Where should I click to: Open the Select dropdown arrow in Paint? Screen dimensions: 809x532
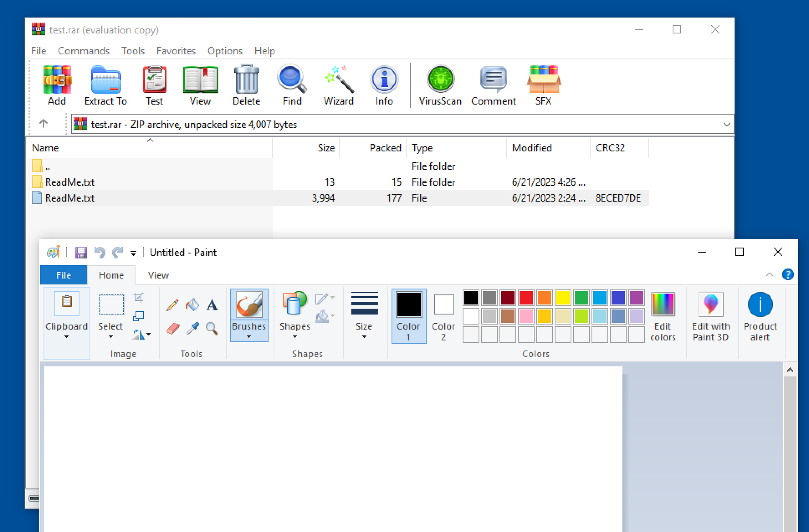point(111,337)
